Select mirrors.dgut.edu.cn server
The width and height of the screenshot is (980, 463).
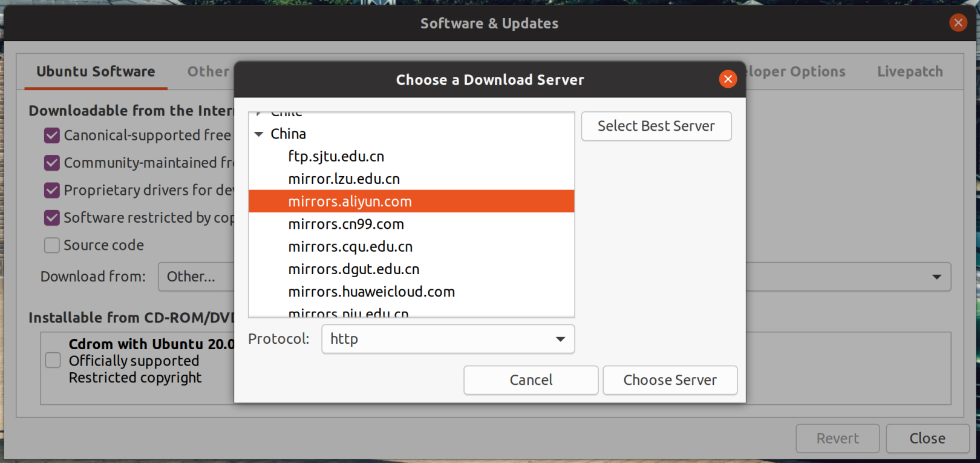click(x=411, y=269)
